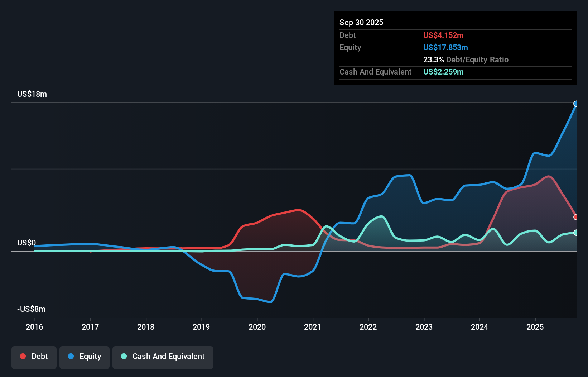Click the Debt color swatch in the legend
This screenshot has width=588, height=377.
22,356
